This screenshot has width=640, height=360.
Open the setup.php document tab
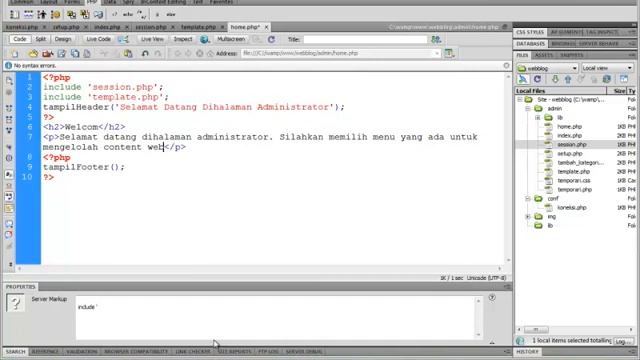point(66,27)
